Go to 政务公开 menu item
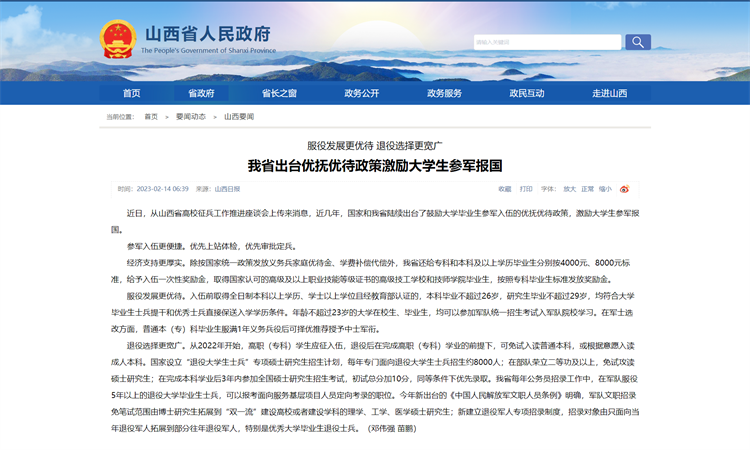The image size is (750, 450). (x=361, y=93)
